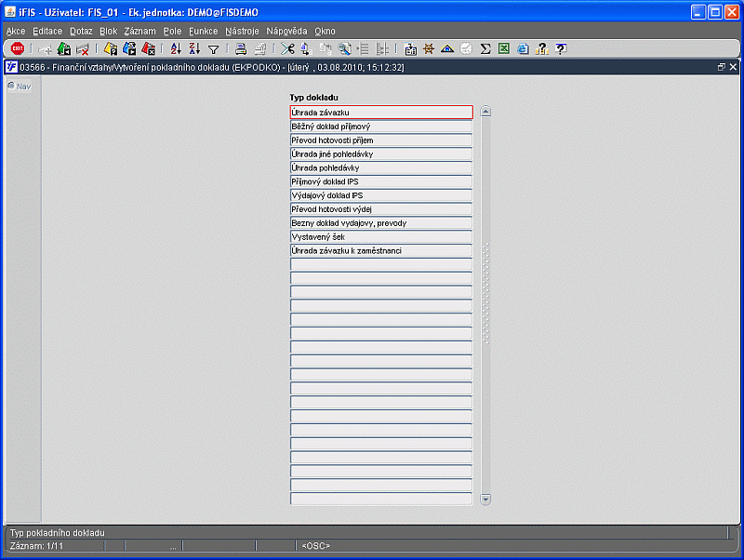Open the Nástroje menu
The width and height of the screenshot is (744, 560).
pyautogui.click(x=242, y=32)
